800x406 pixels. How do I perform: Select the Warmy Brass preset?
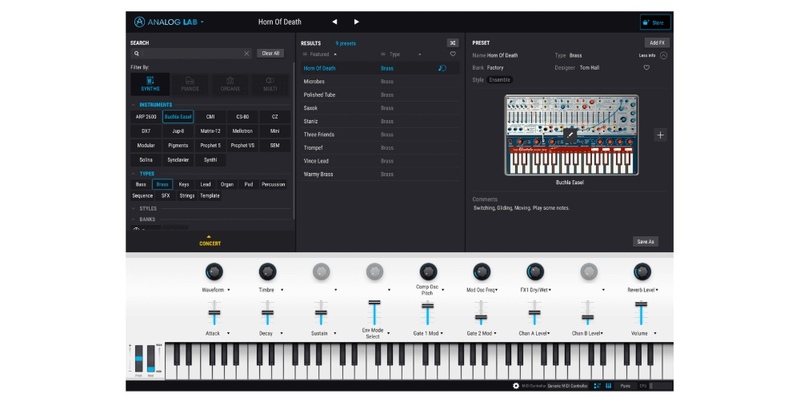(x=380, y=174)
